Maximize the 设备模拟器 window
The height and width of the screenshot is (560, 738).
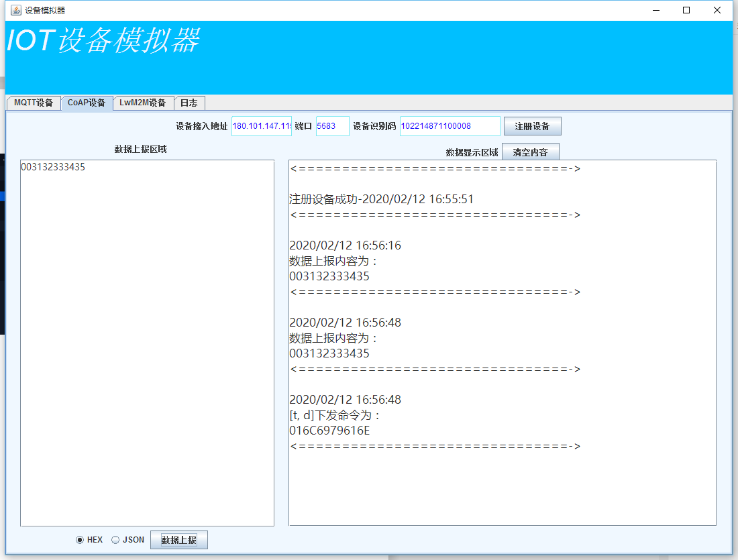click(686, 10)
